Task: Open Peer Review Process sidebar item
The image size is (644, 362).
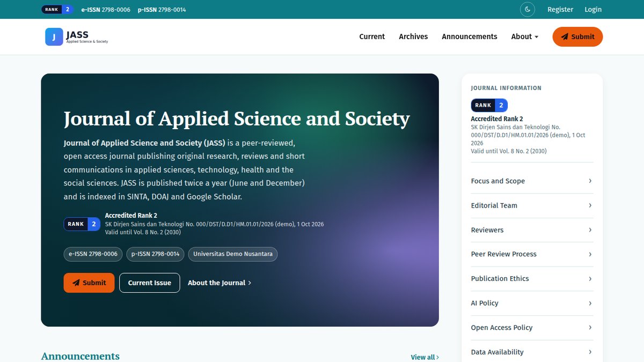Action: pyautogui.click(x=532, y=254)
